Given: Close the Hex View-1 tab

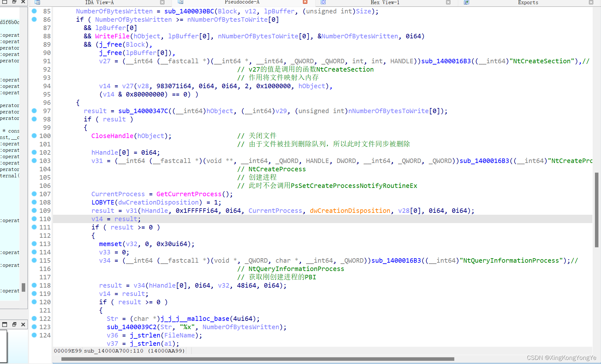Looking at the screenshot, I should (x=448, y=2).
